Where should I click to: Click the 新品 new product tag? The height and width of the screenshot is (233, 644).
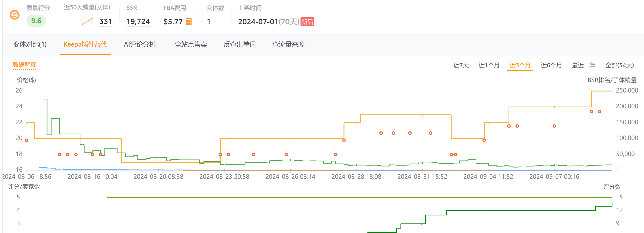307,22
